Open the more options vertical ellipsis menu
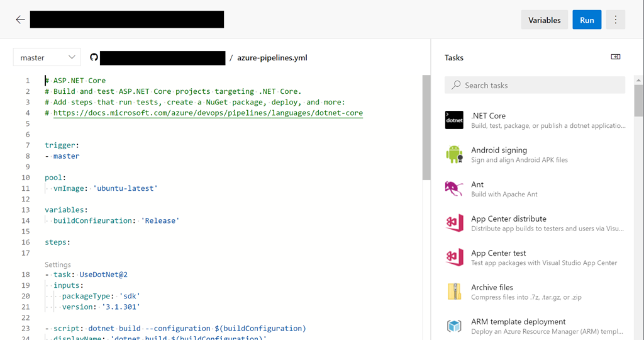 pyautogui.click(x=615, y=20)
